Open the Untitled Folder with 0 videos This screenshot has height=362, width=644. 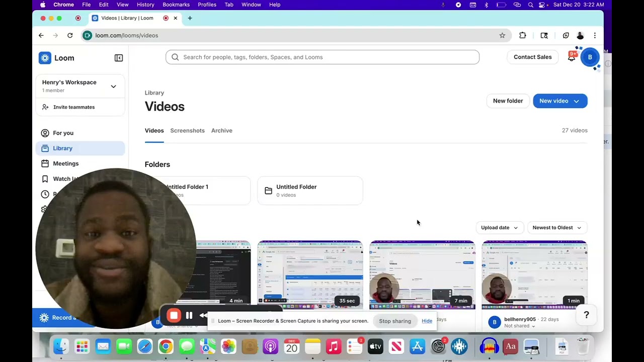click(310, 191)
